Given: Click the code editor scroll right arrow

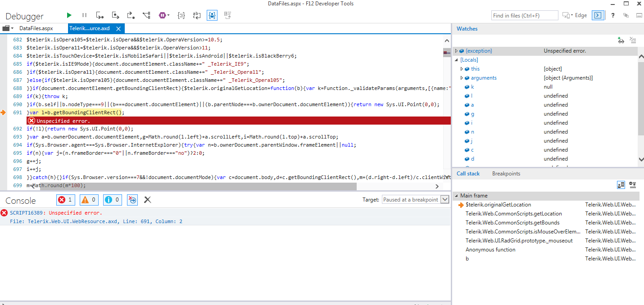Looking at the screenshot, I should (436, 186).
